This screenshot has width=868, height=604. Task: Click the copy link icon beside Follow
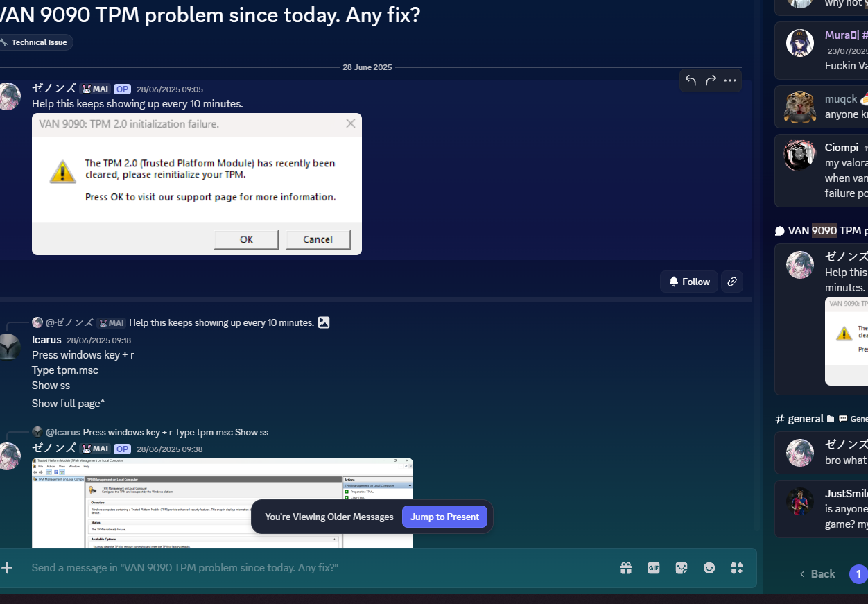[732, 282]
